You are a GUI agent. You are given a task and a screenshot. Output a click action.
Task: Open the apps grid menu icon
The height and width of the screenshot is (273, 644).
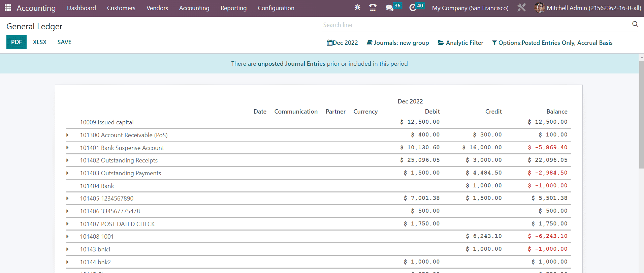tap(8, 8)
